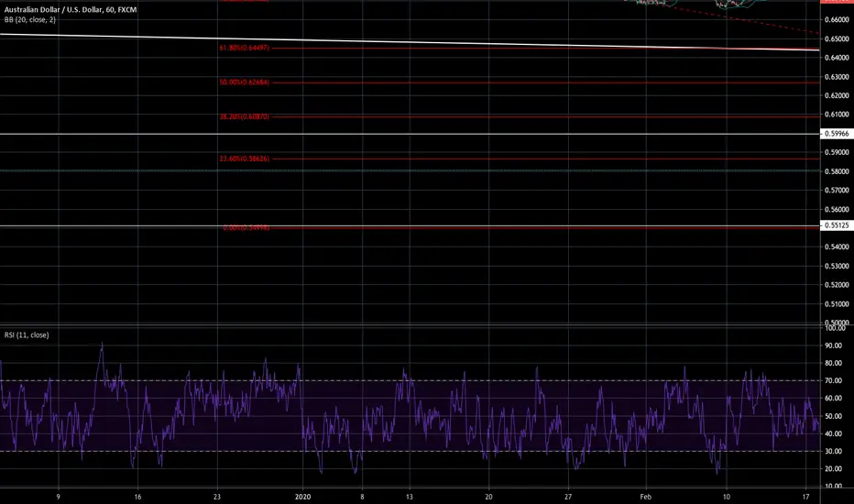
Task: Click the 70.00 value on the RSI scale
Action: point(834,381)
